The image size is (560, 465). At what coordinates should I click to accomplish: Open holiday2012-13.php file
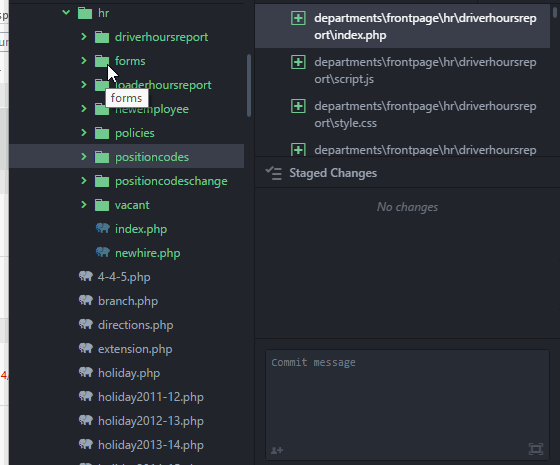[x=151, y=421]
